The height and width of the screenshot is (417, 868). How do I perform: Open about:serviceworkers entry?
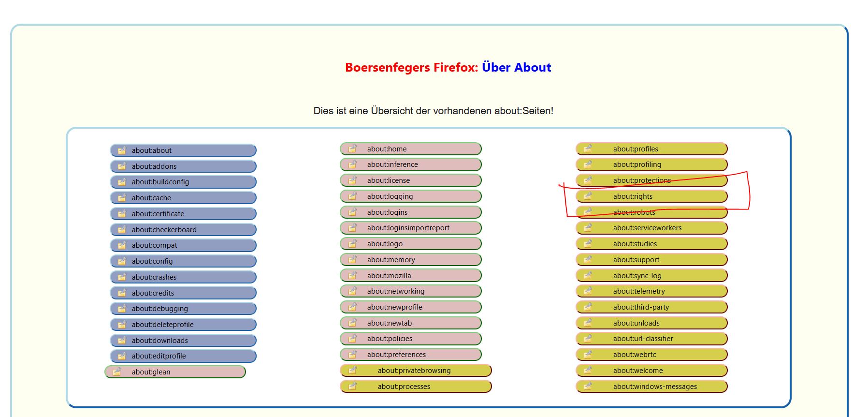tap(651, 228)
